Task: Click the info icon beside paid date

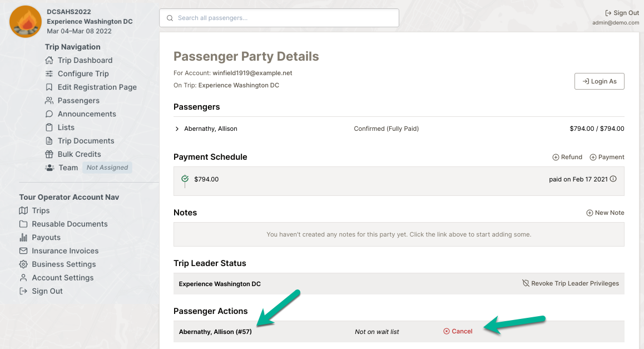Action: click(x=613, y=179)
